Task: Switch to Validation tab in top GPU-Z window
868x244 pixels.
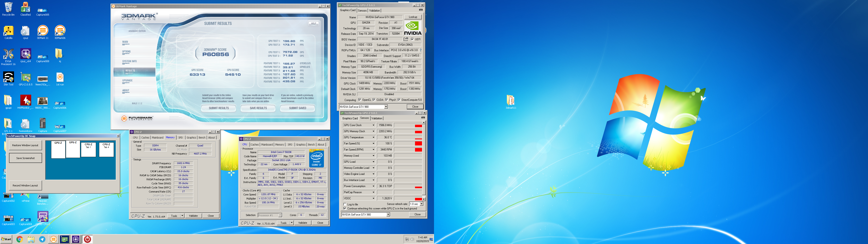Action: tap(374, 10)
